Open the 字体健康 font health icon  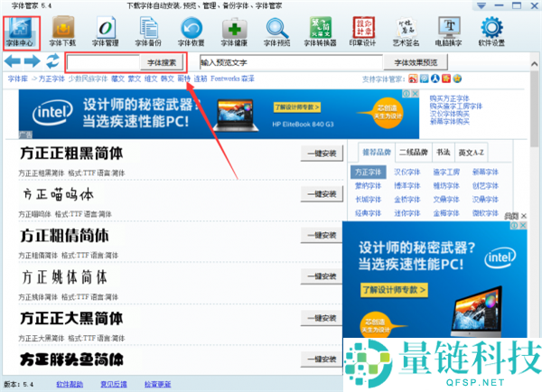[x=234, y=33]
